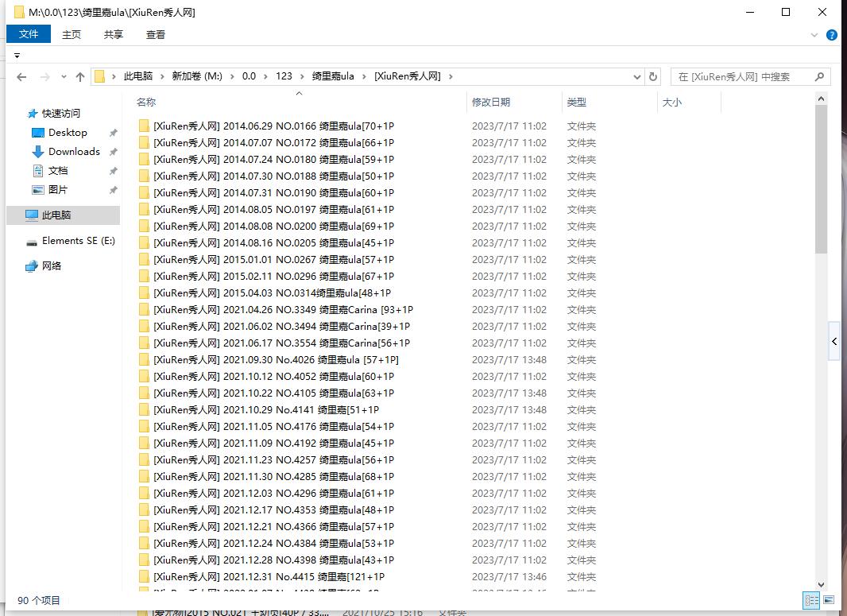Select folder NO.0180 绮里嘉ula[59+1P
847x616 pixels.
(273, 160)
